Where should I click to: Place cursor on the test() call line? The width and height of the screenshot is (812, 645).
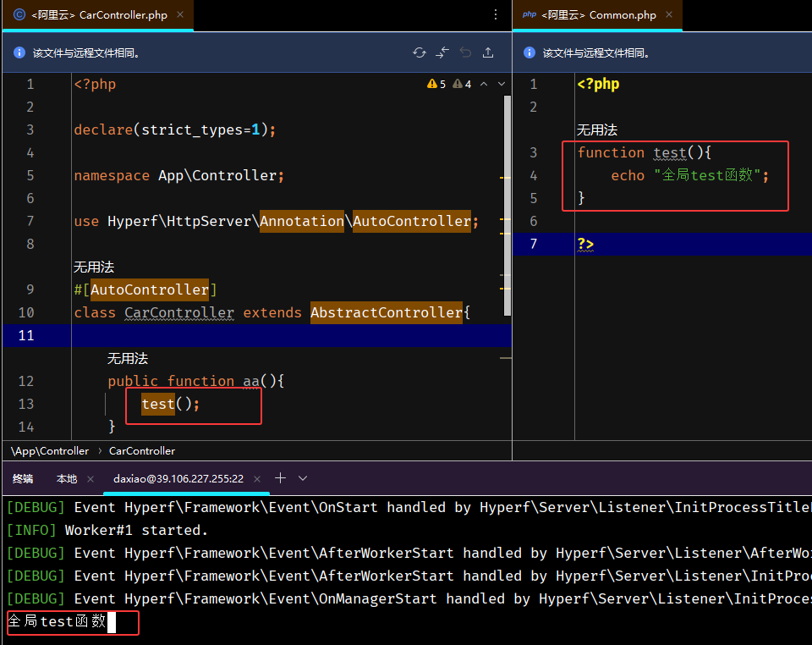tap(171, 404)
